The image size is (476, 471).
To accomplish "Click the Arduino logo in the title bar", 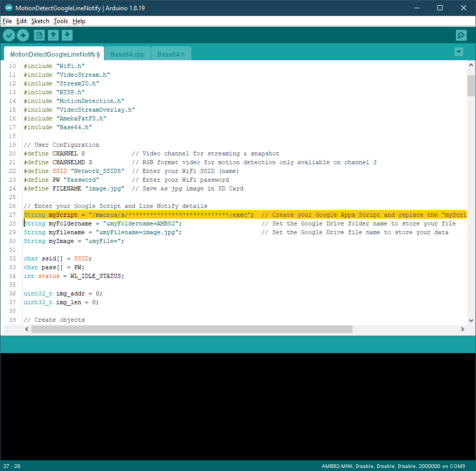I will click(x=9, y=8).
